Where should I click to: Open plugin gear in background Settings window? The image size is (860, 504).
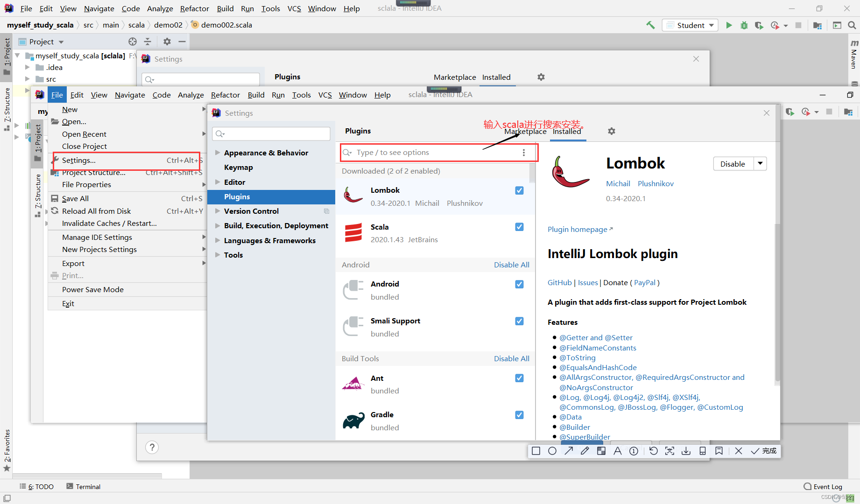click(x=541, y=77)
